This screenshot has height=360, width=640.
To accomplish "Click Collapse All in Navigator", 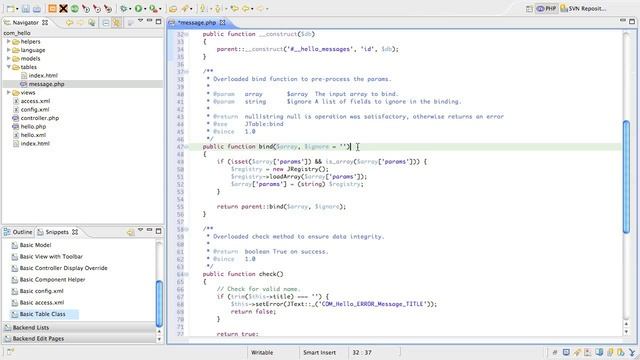I will 106,23.
